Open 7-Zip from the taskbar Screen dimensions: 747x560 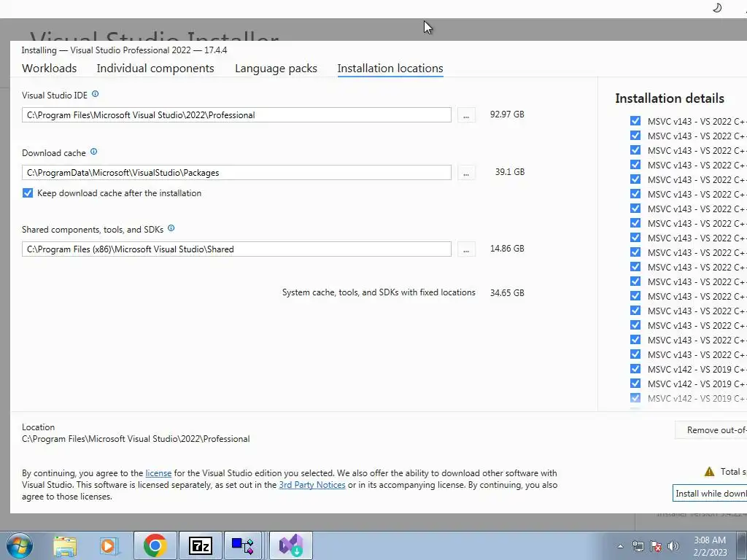[200, 545]
